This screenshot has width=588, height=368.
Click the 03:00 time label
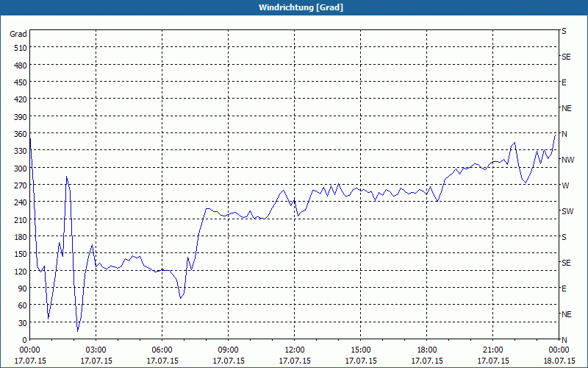pos(96,350)
